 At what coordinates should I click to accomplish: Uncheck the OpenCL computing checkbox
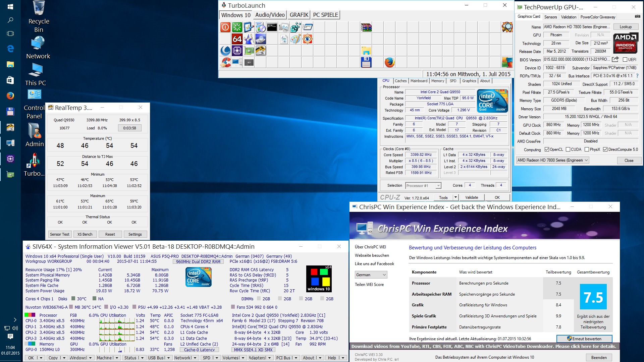547,149
